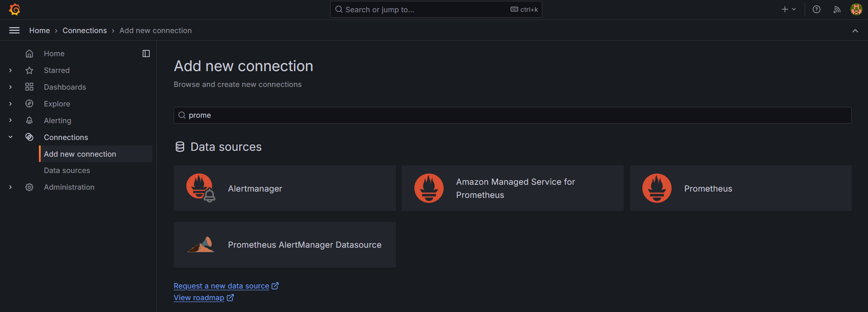Open Explore in the sidebar
This screenshot has height=312, width=868.
[x=57, y=104]
